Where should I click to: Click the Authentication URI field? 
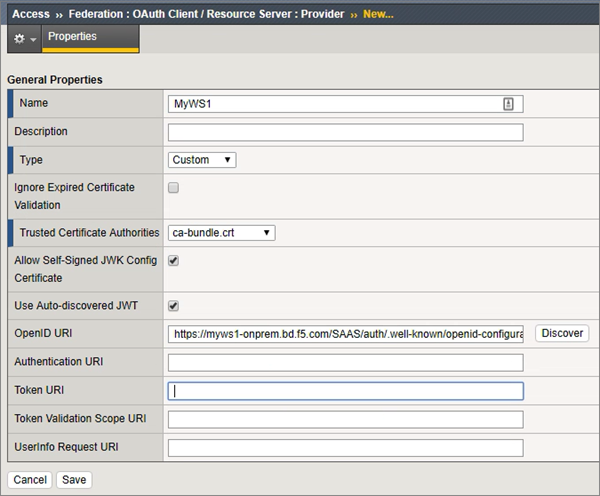click(345, 362)
